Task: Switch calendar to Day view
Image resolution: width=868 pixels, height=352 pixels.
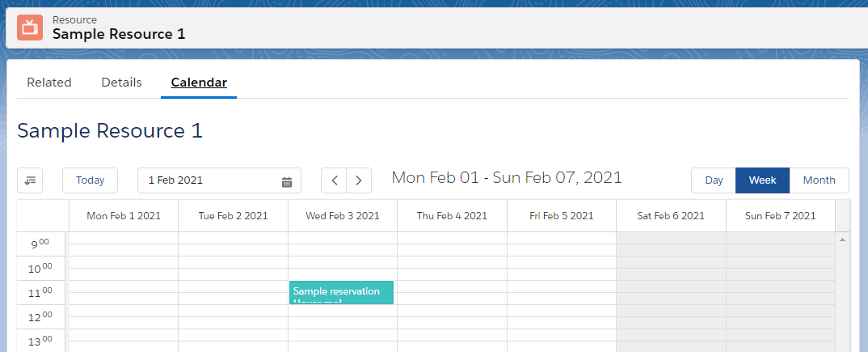Action: coord(714,180)
